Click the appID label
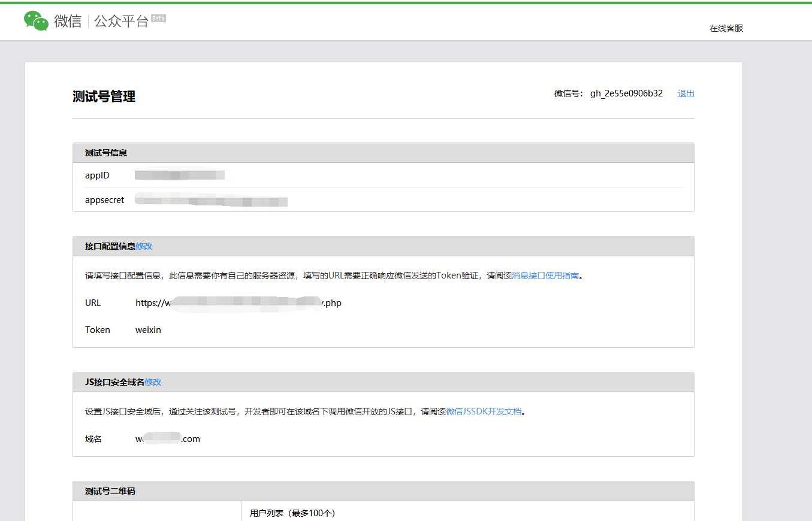 click(x=97, y=175)
